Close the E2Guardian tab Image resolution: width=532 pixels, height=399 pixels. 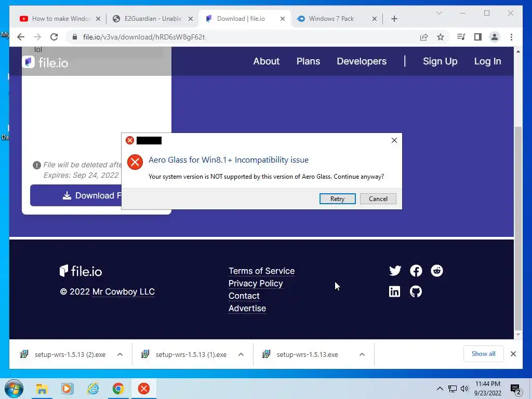(190, 19)
